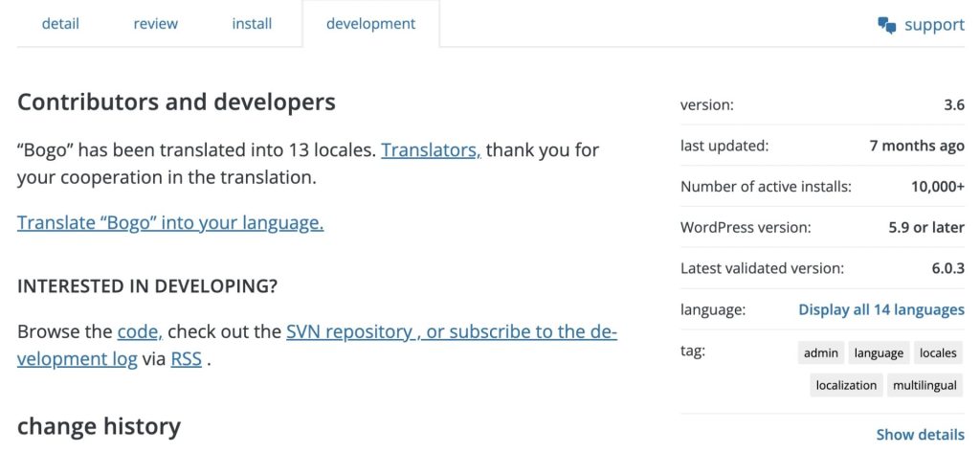
Task: Open the SVN repository link
Action: [x=348, y=331]
